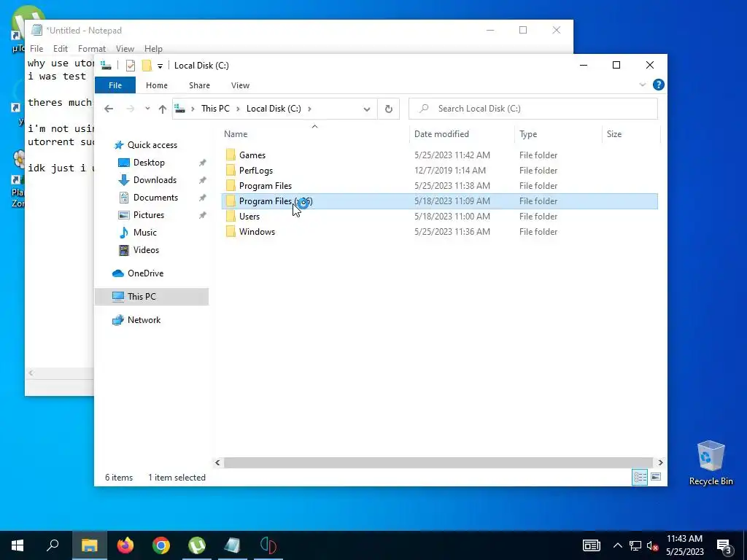Launch Firefox from the taskbar
This screenshot has height=560, width=747.
click(x=125, y=545)
